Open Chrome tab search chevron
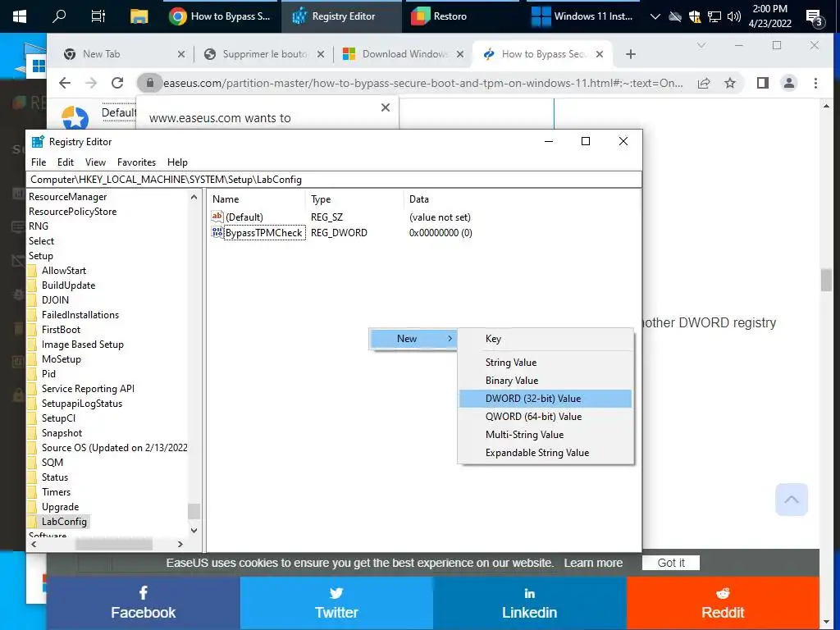 (701, 46)
